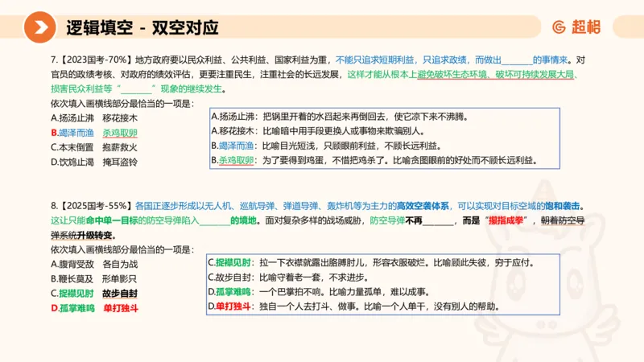Click question 8 tag 2025国考-55%
The width and height of the screenshot is (644, 362).
97,206
